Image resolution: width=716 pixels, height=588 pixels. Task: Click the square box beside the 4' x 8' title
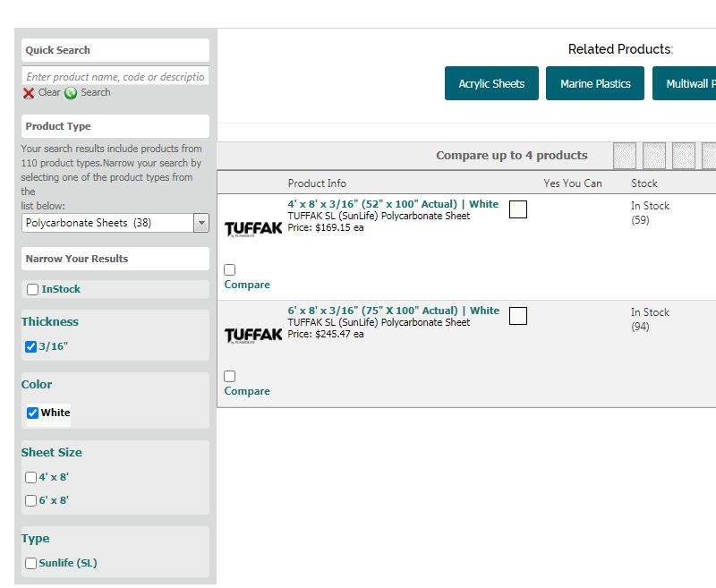[518, 209]
